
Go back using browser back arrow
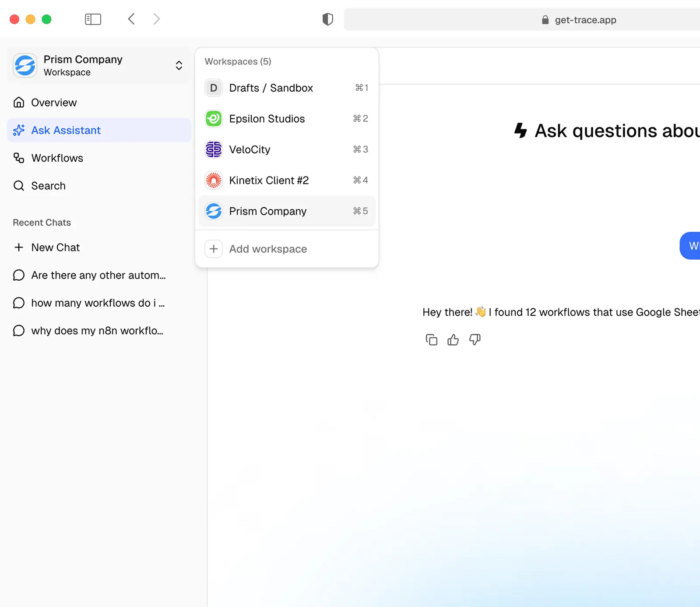[131, 19]
